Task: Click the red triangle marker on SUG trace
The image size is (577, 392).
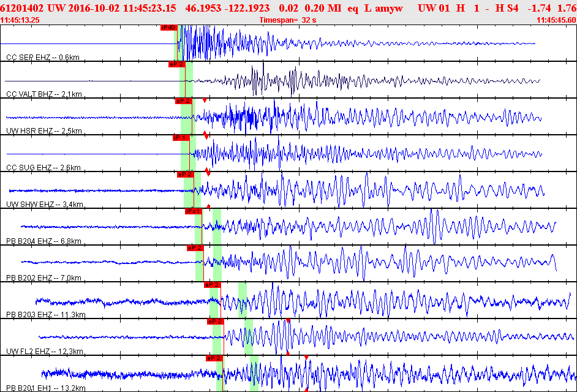Action: pos(206,136)
